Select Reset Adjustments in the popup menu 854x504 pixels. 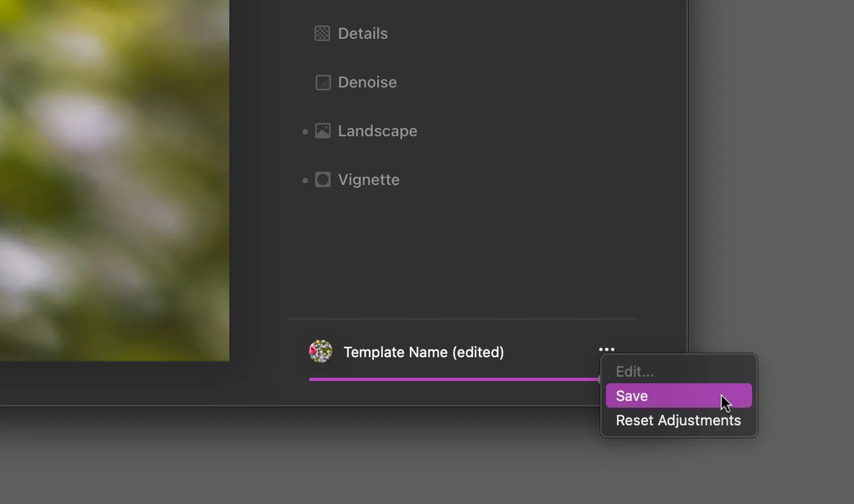click(678, 421)
